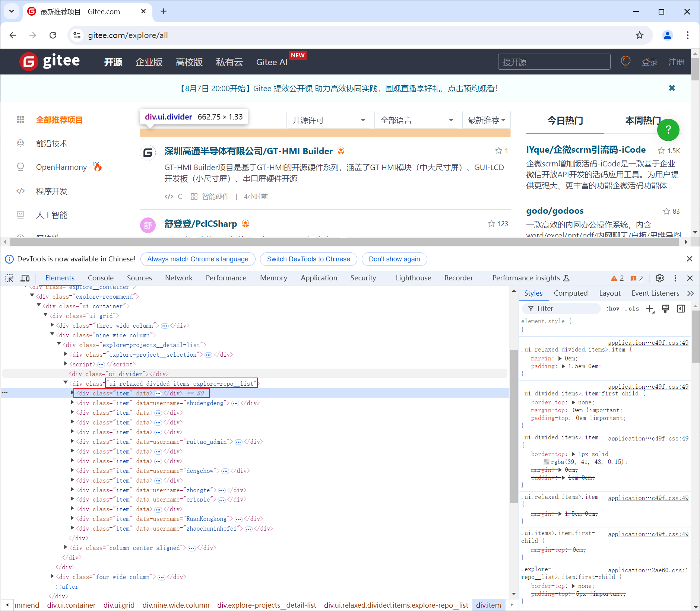
Task: Open the Sources tab
Action: 139,278
